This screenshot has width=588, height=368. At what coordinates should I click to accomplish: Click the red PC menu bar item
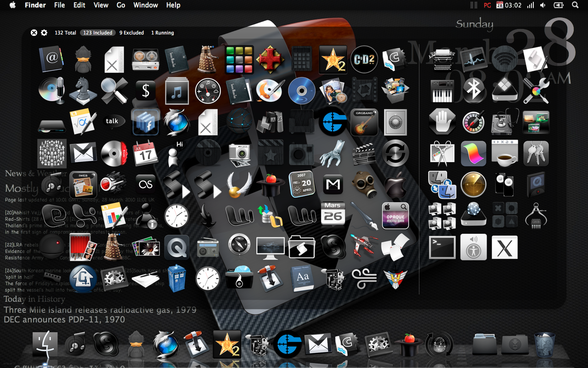[x=487, y=5]
